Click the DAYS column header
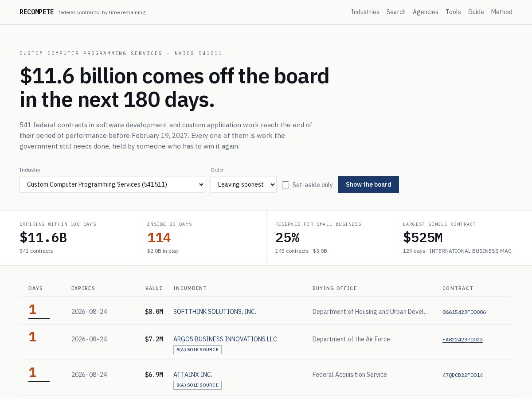Viewport: 532px width, 399px height. pyautogui.click(x=35, y=288)
